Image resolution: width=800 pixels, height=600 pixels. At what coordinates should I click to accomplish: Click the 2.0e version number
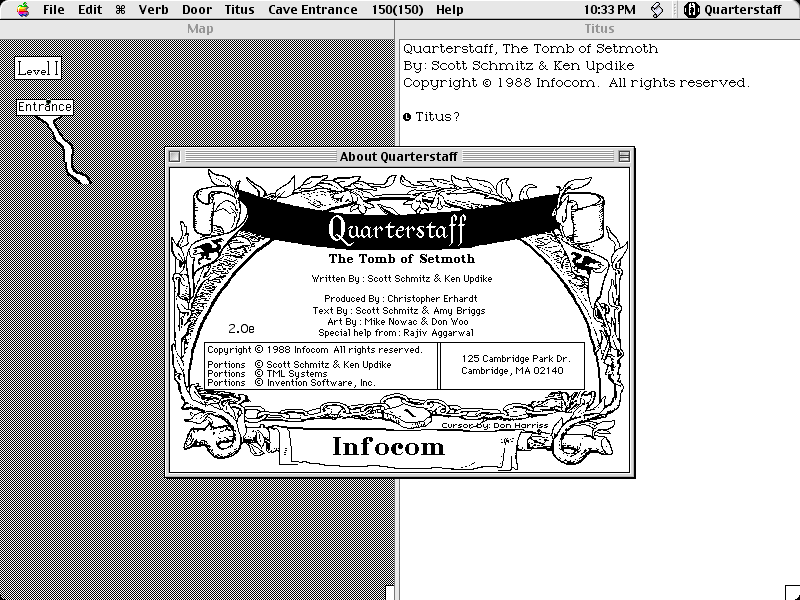click(241, 329)
